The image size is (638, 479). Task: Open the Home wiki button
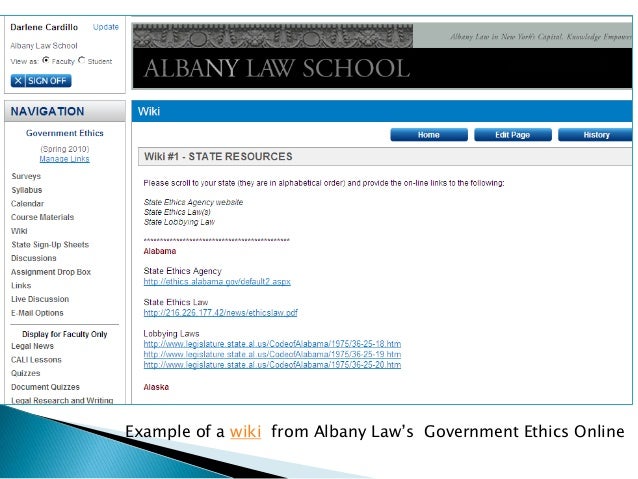click(x=429, y=135)
